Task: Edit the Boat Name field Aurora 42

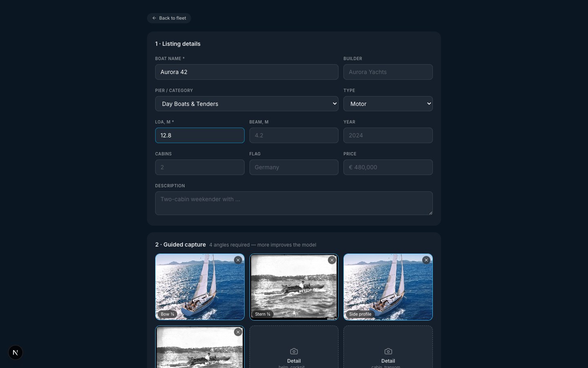Action: tap(247, 72)
